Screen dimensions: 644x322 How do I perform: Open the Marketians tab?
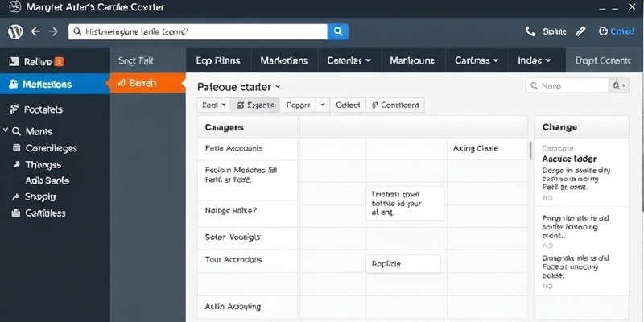click(x=284, y=60)
